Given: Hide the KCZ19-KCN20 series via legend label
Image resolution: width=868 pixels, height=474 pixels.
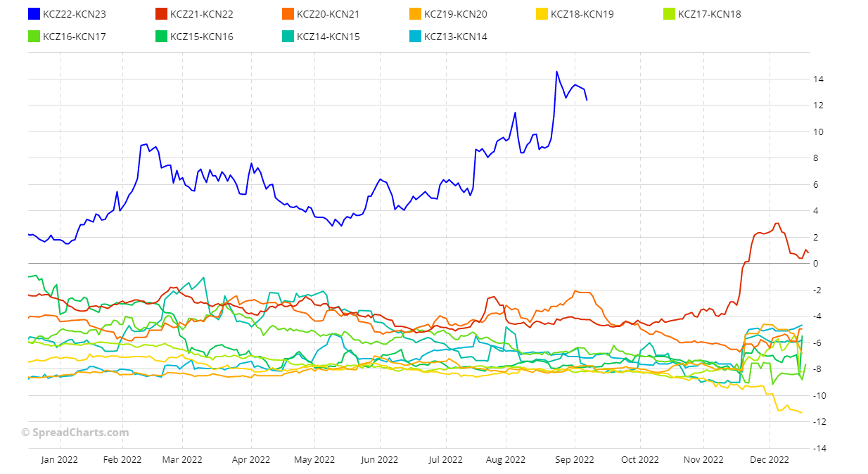Looking at the screenshot, I should point(455,14).
